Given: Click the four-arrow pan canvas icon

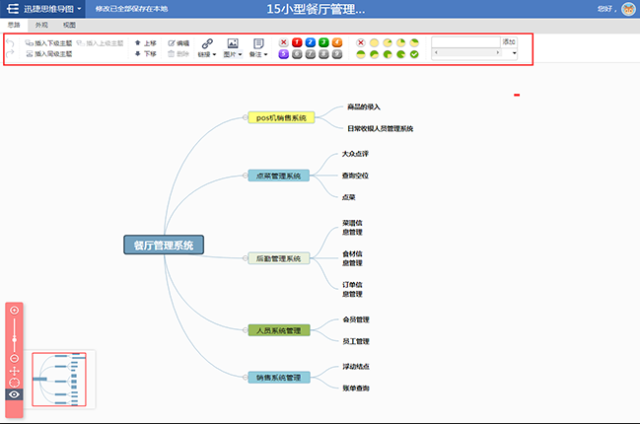Looking at the screenshot, I should tap(14, 371).
